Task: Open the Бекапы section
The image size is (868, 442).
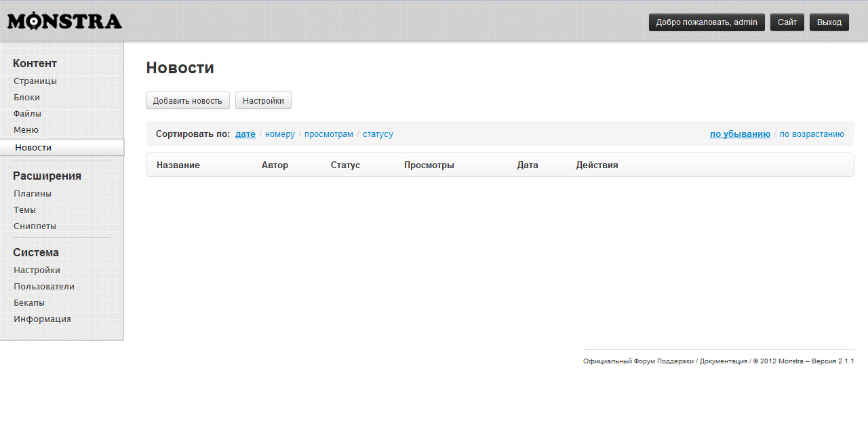Action: pyautogui.click(x=29, y=302)
